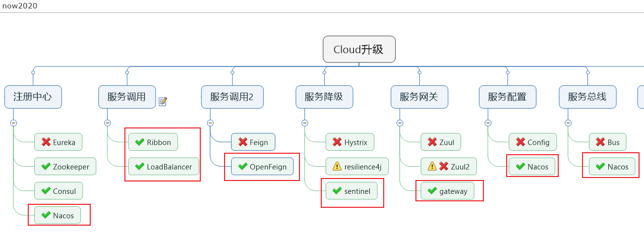Screen dimensions: 644x241
Task: Click the red X icon on Hystrix
Action: tap(338, 142)
